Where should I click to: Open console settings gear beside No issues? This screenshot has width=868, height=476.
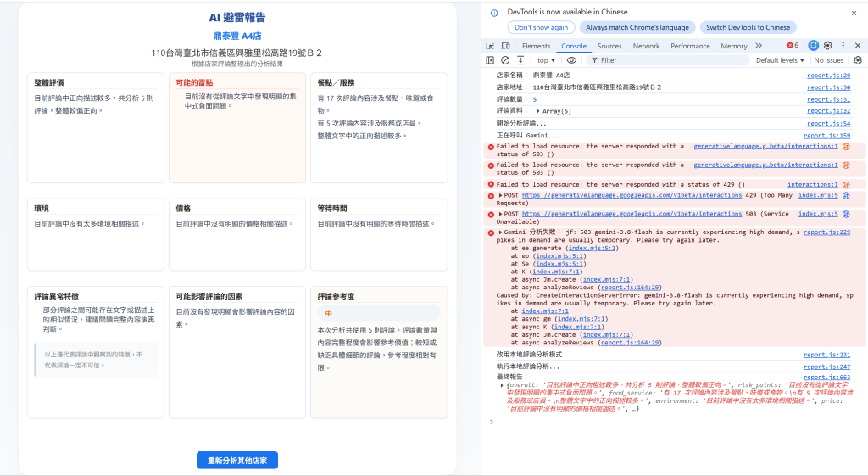coord(858,60)
